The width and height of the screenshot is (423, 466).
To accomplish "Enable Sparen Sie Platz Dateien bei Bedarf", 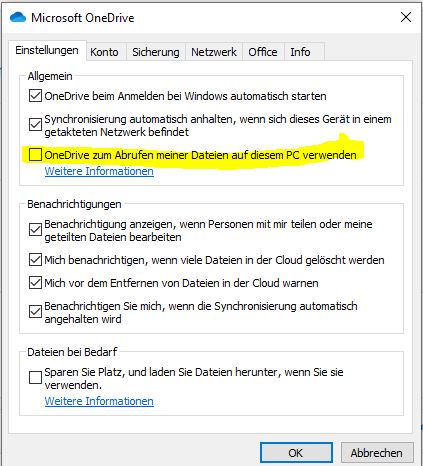I will click(35, 378).
